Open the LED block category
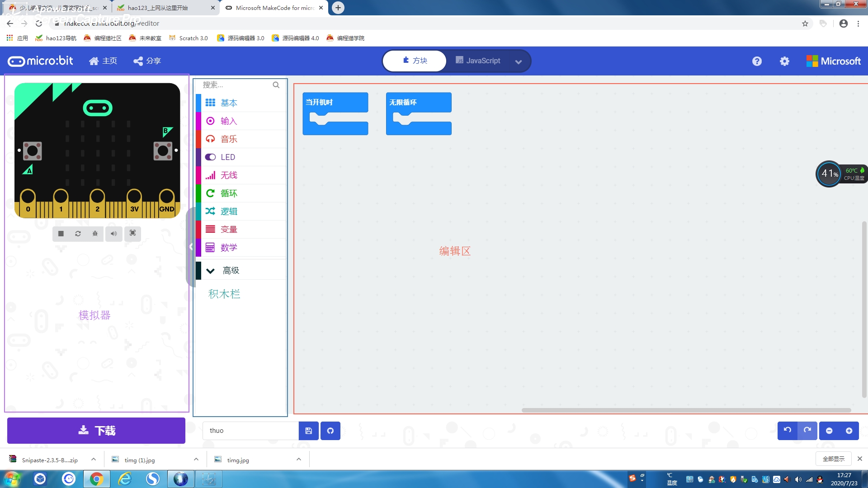 tap(241, 157)
